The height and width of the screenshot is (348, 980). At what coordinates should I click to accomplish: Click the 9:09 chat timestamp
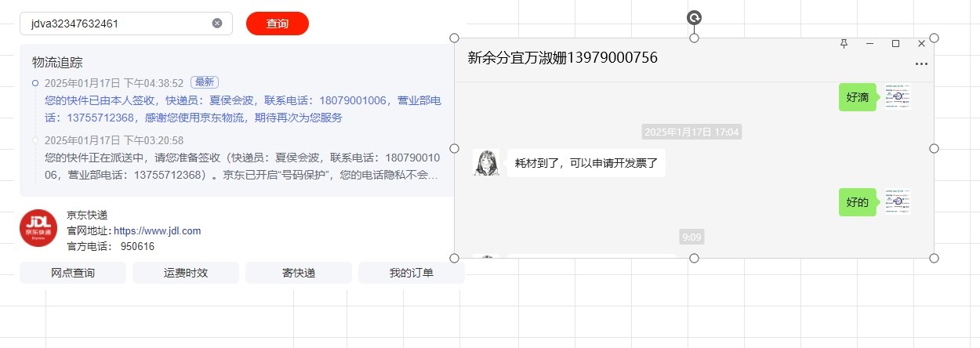click(692, 237)
